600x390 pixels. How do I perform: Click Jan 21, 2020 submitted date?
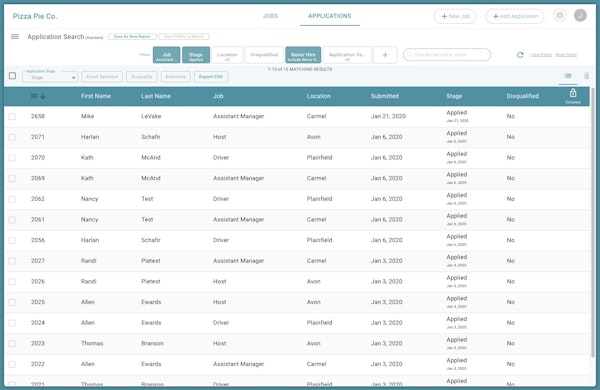(x=388, y=116)
